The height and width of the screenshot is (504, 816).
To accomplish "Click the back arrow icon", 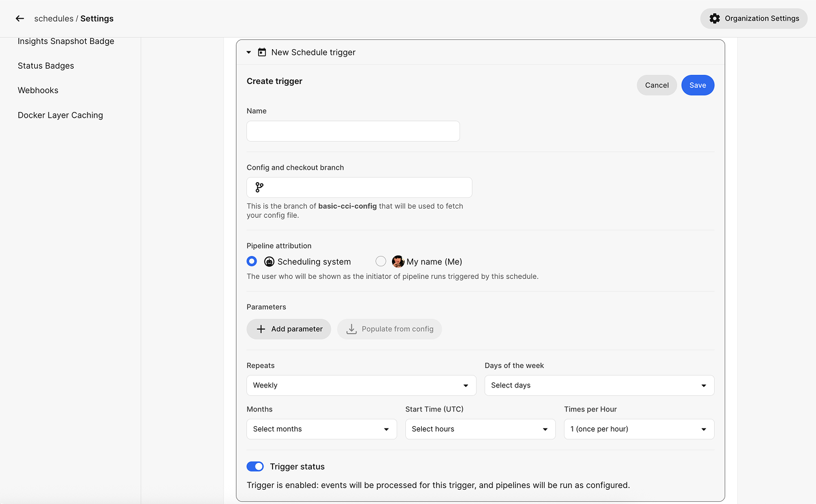I will 20,19.
